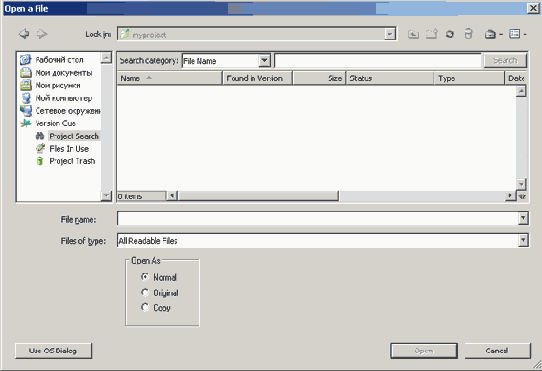
Task: Expand the Files of type dropdown
Action: (523, 240)
